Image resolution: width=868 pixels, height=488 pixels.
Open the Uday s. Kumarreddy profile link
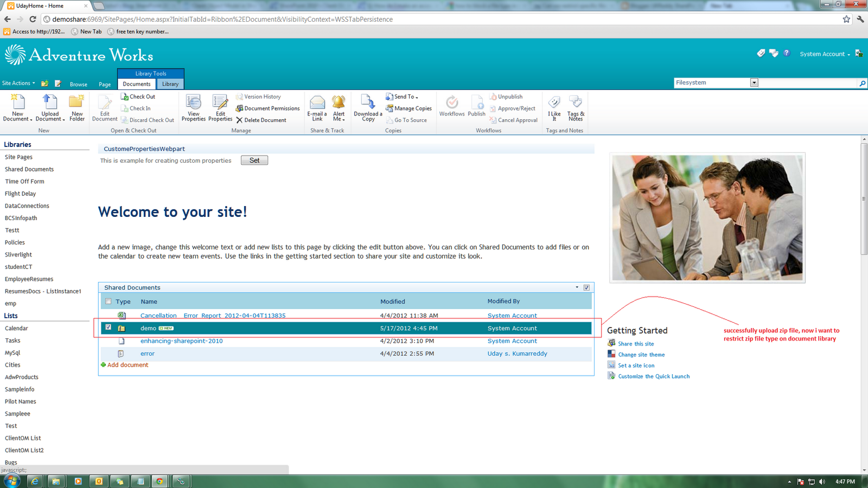click(x=518, y=354)
